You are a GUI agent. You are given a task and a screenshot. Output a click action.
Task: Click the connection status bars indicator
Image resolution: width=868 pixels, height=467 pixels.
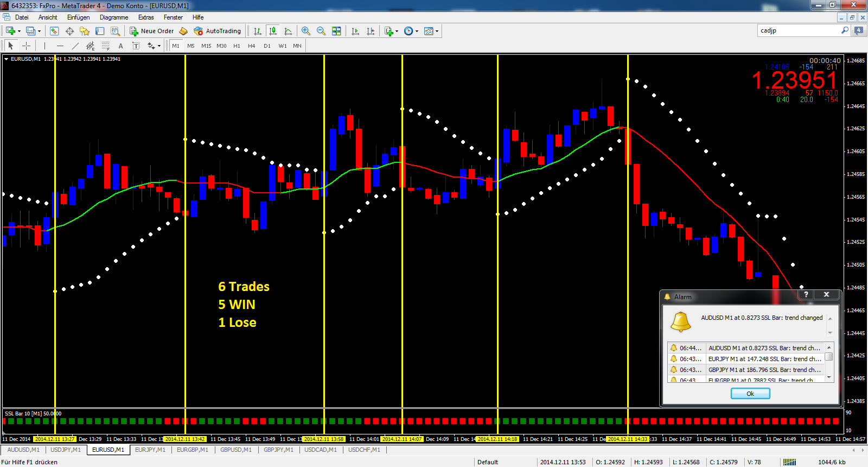[790, 462]
